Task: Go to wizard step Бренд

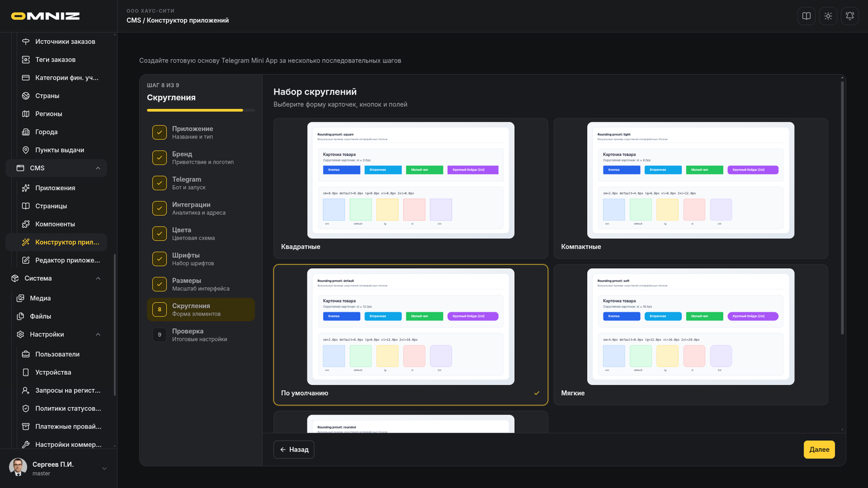Action: click(201, 158)
